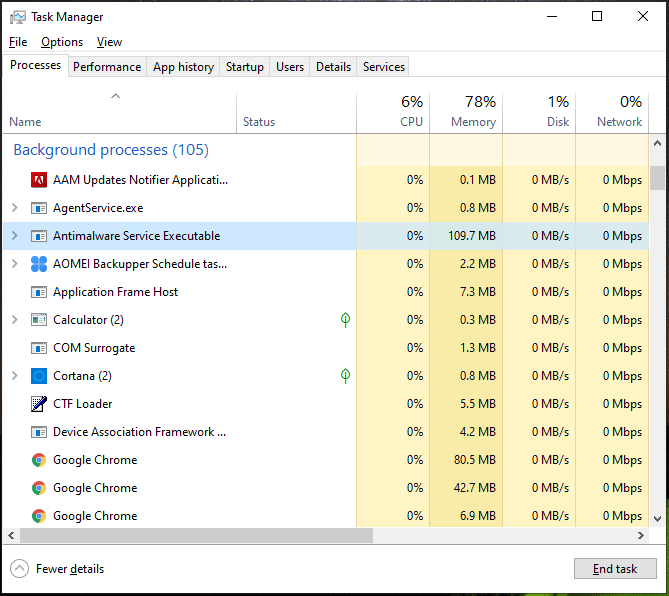The width and height of the screenshot is (669, 596).
Task: Sort by the Disk column header
Action: pyautogui.click(x=539, y=112)
